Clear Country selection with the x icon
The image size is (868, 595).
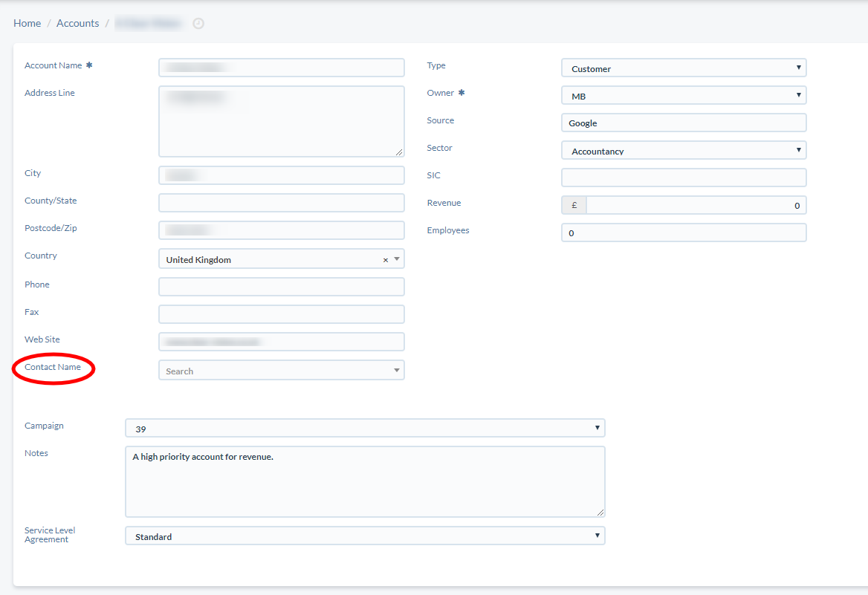click(x=385, y=259)
